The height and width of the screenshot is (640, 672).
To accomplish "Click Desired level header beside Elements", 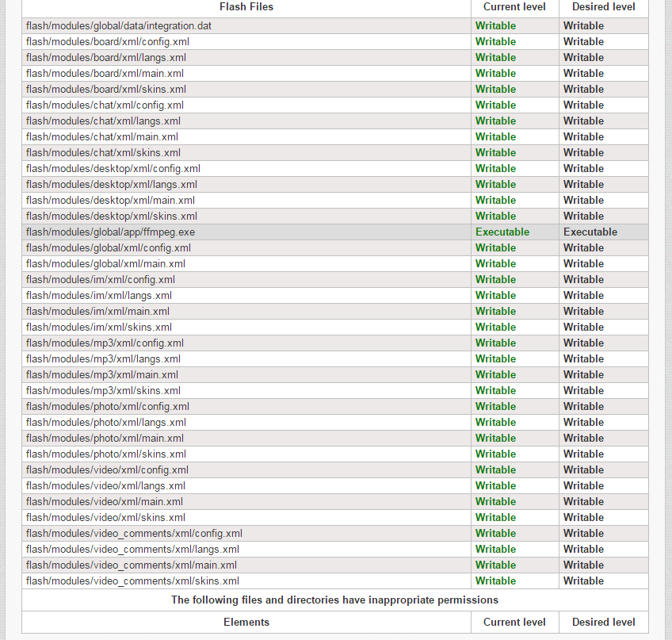I will tap(603, 623).
